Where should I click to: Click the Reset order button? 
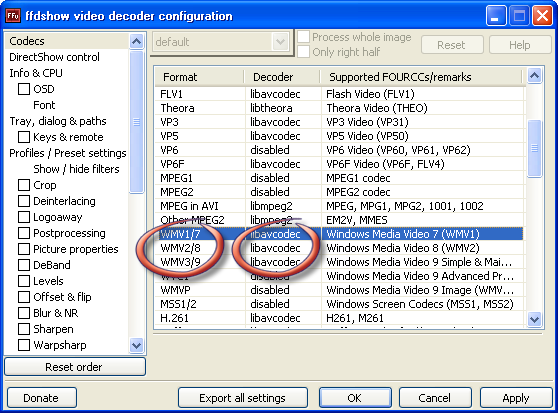pyautogui.click(x=75, y=367)
